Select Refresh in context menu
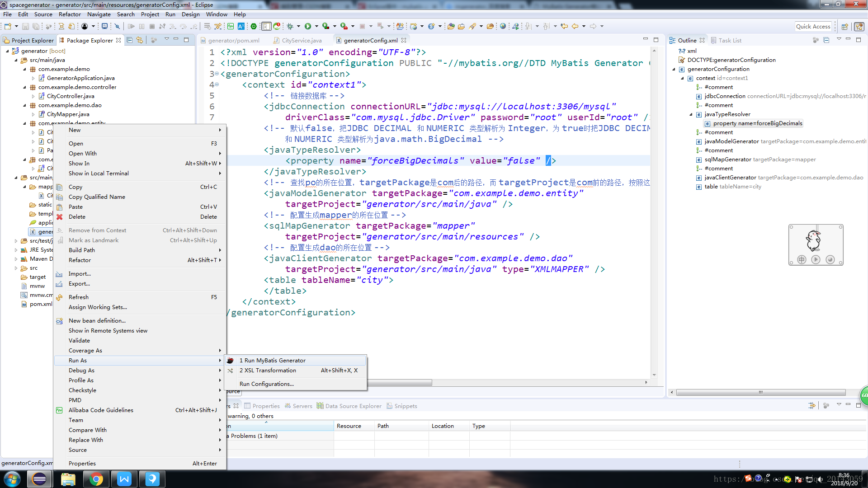The height and width of the screenshot is (488, 868). [140, 297]
